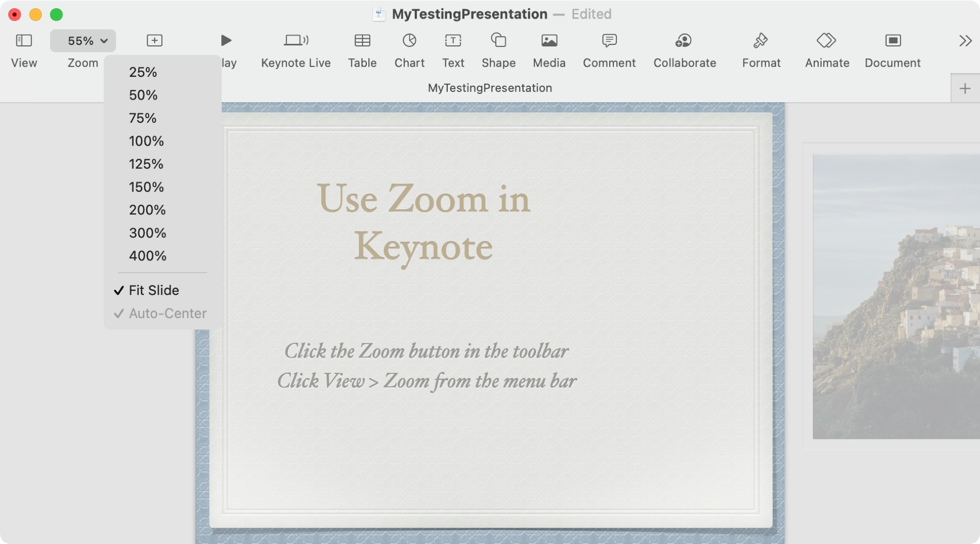Click the new tab plus button
This screenshot has height=544, width=980.
(x=965, y=88)
